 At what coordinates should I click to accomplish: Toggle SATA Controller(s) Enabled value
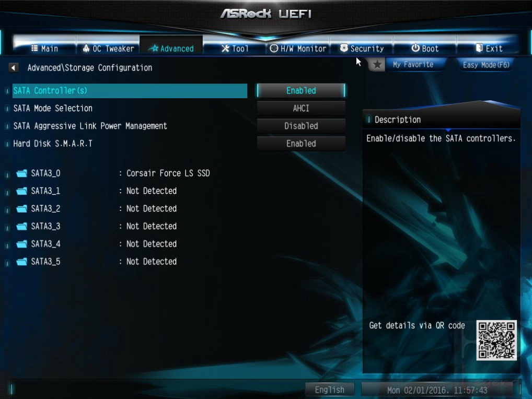click(x=301, y=90)
